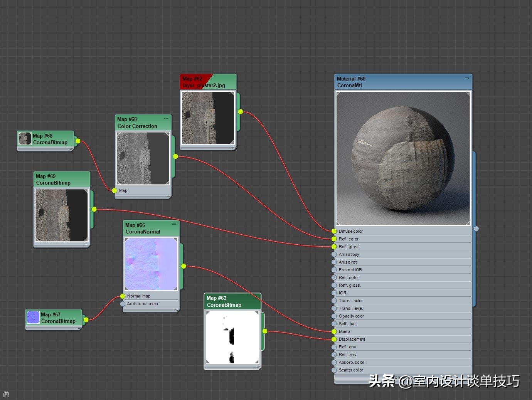Click the Fresnel IOR slot label
Viewport: 532px width, 400px height.
tap(350, 270)
